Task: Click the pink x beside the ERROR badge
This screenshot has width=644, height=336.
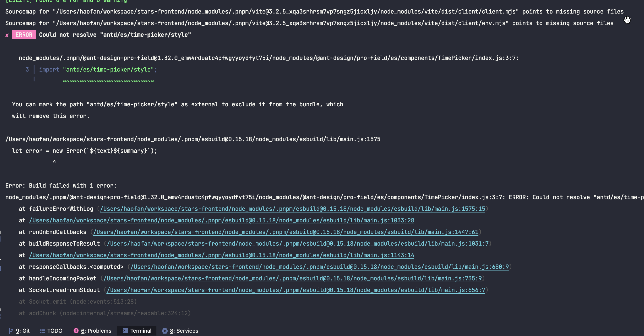Action: [7, 35]
